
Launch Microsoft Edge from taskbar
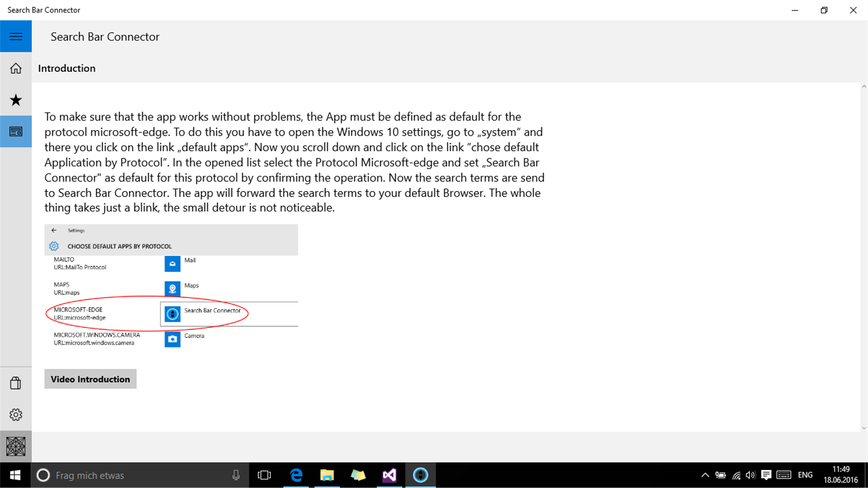[296, 475]
